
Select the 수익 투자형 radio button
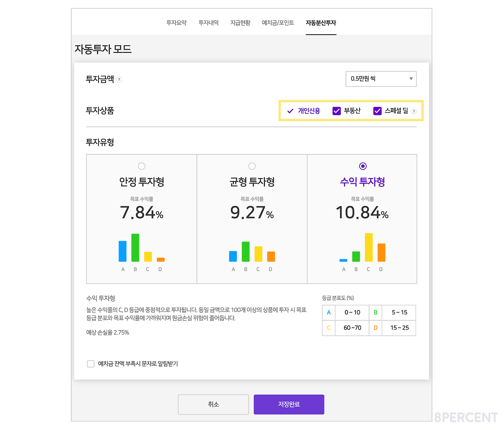tap(363, 166)
